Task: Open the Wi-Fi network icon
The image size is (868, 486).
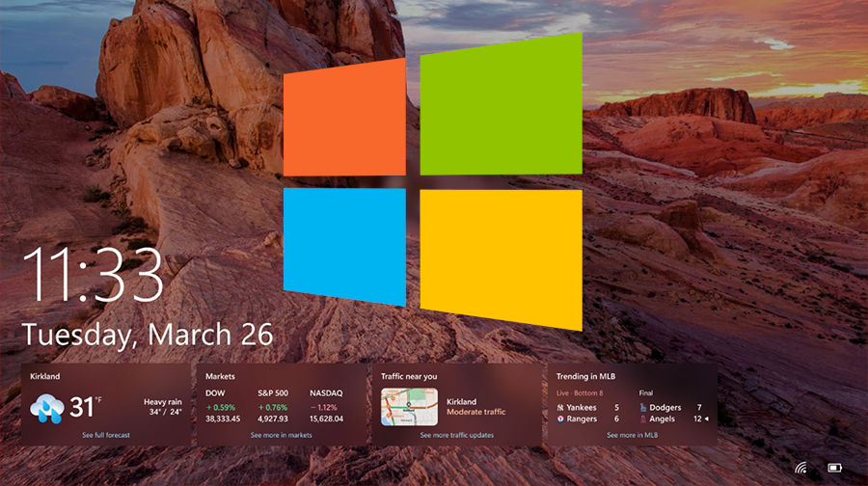Action: pos(801,468)
